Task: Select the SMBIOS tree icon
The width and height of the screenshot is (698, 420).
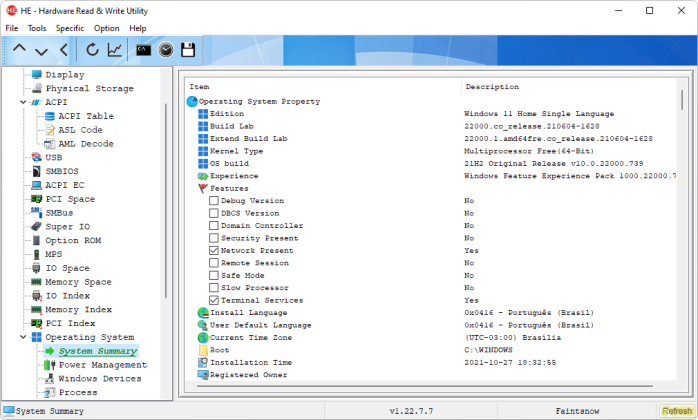Action: tap(37, 171)
